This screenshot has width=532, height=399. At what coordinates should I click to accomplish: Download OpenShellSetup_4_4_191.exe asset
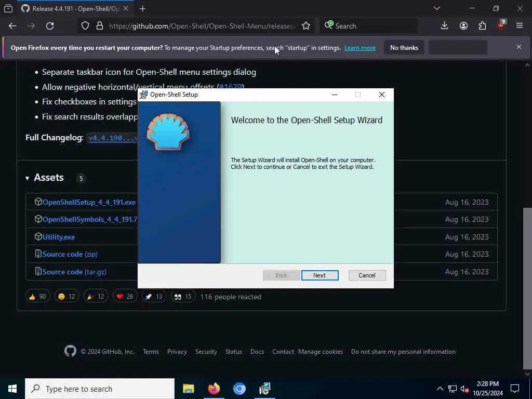(89, 202)
